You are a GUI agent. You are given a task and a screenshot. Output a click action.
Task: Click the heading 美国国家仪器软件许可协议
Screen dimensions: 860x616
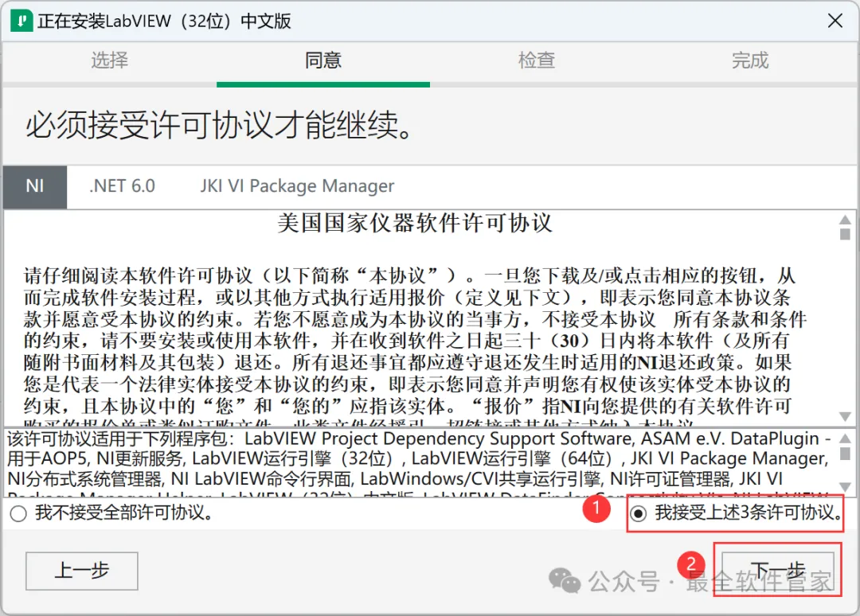pyautogui.click(x=415, y=224)
